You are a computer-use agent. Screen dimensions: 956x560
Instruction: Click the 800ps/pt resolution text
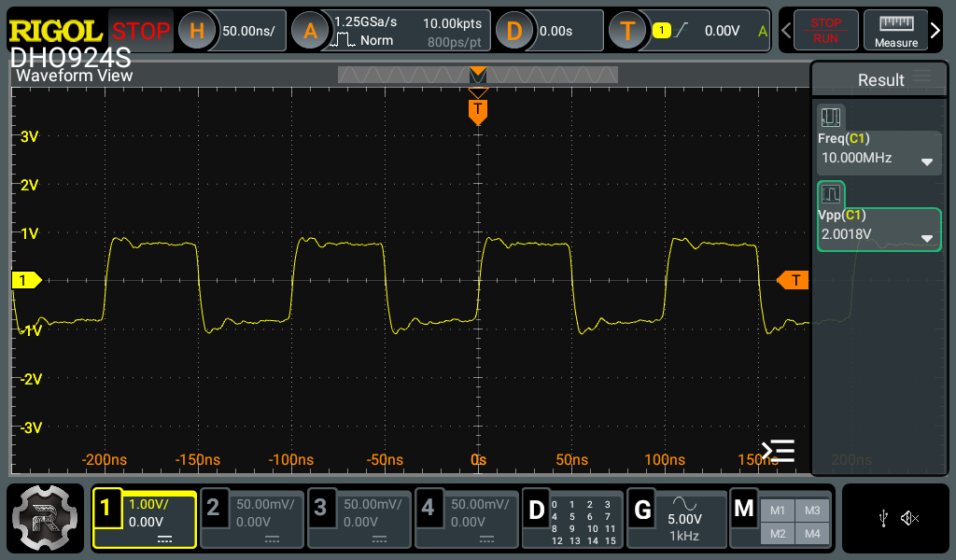click(x=455, y=42)
